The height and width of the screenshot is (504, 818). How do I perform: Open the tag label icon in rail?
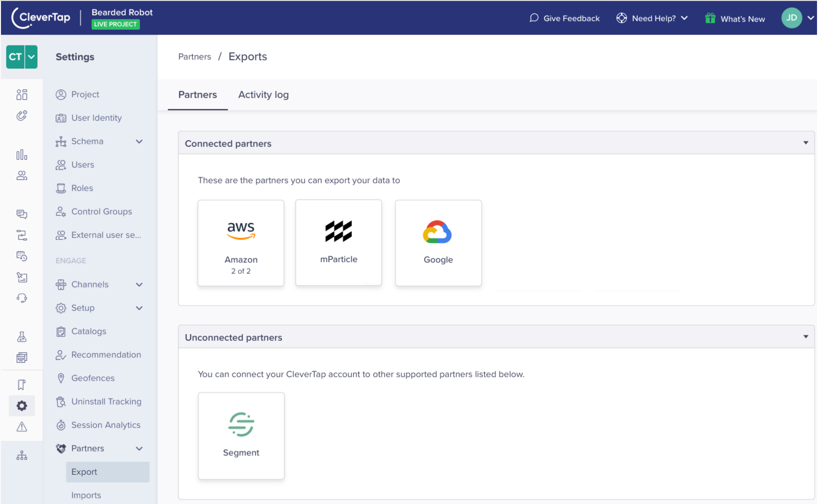(x=22, y=277)
